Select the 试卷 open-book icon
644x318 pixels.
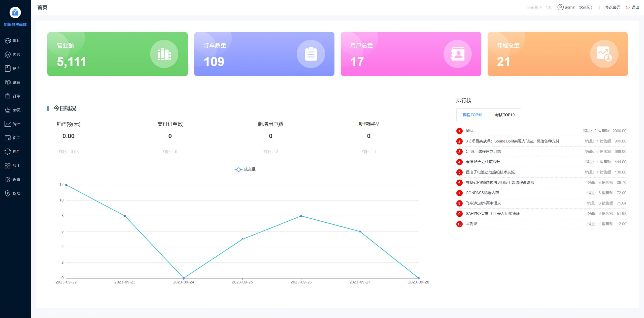pyautogui.click(x=8, y=82)
